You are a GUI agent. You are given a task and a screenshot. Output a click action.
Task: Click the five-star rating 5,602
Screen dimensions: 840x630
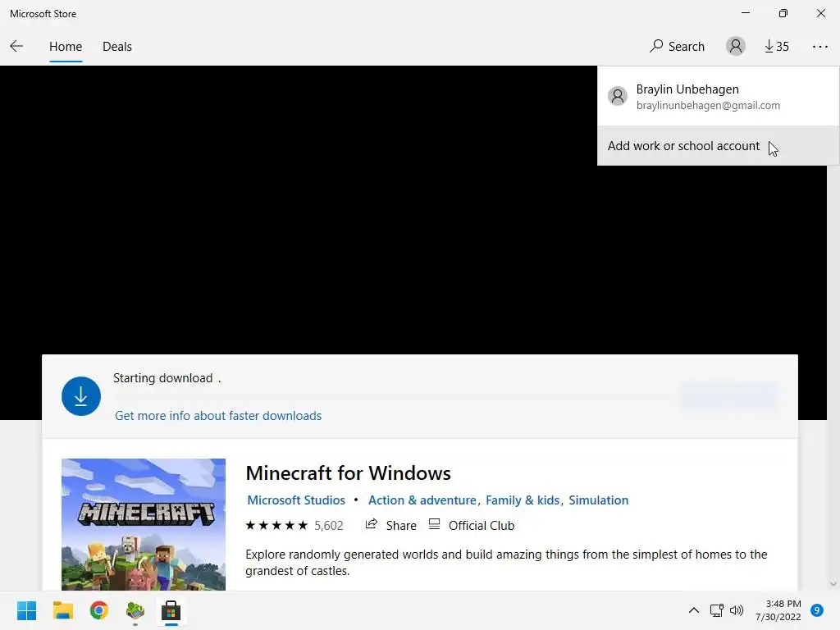coord(294,526)
